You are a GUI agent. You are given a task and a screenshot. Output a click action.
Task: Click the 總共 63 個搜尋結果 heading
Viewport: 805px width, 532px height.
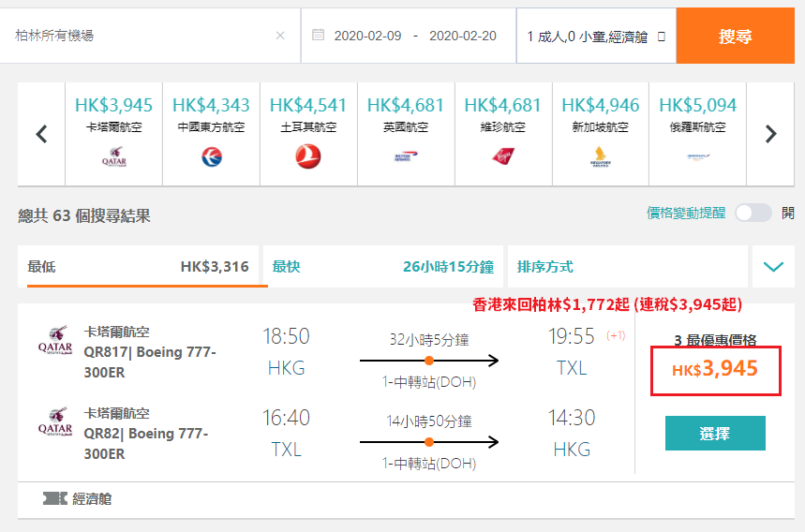(84, 216)
